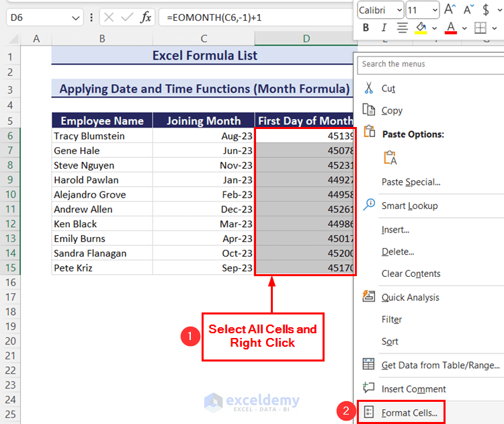This screenshot has height=424, width=504.
Task: Click the Quick Analysis icon
Action: 368,296
